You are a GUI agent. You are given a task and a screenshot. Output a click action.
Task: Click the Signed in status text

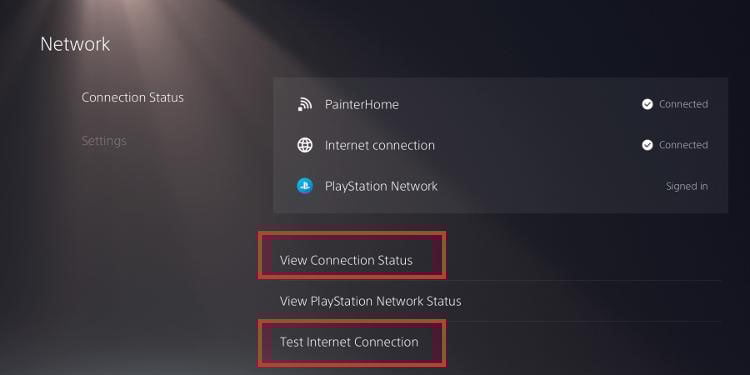(x=686, y=186)
